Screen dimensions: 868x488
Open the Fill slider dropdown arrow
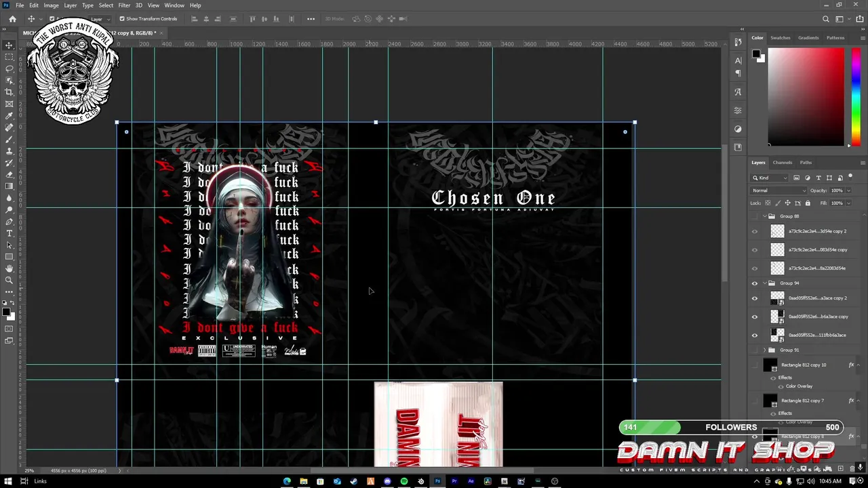(848, 203)
